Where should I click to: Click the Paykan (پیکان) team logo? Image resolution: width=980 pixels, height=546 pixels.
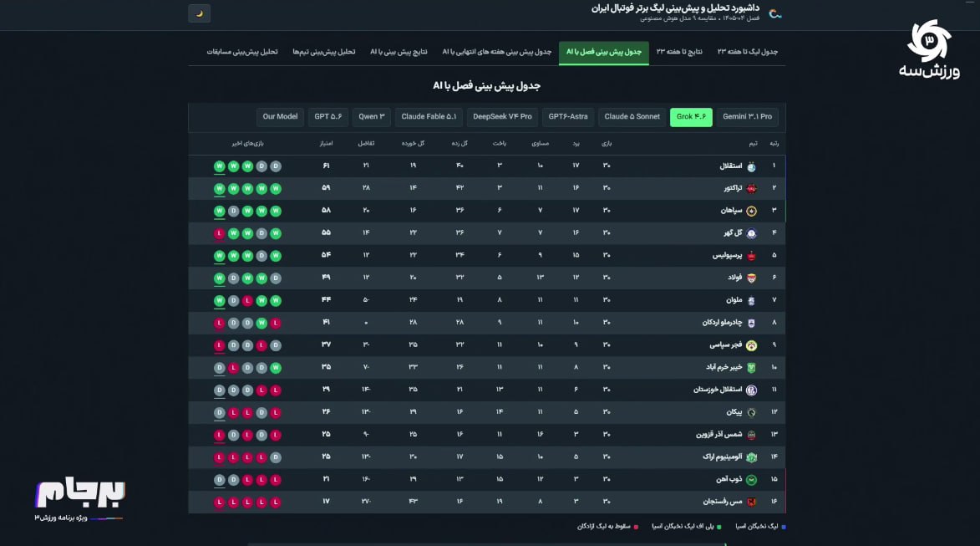(x=751, y=413)
